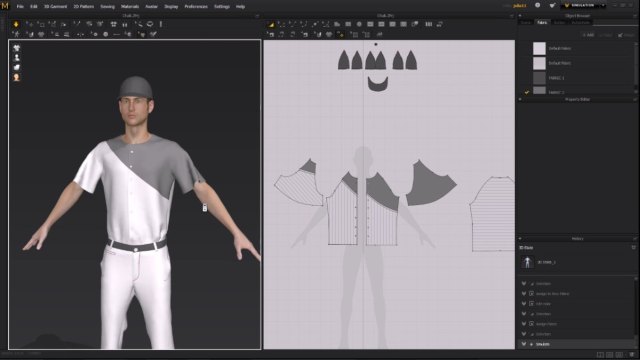The height and width of the screenshot is (360, 640).
Task: Click the shopping cart icon in title bar
Action: 552,5
